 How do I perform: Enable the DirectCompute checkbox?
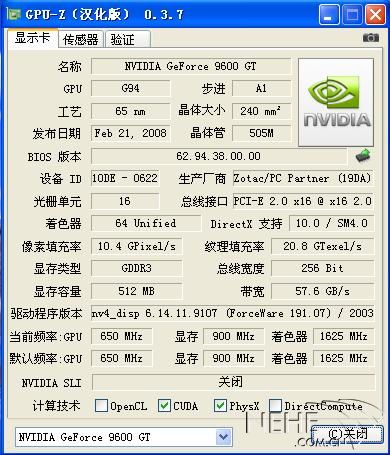click(275, 406)
